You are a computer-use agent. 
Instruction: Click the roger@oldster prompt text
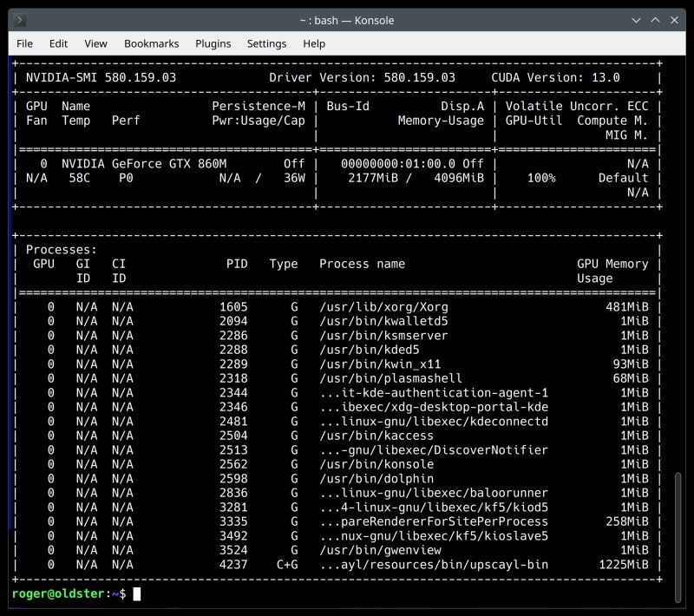(x=57, y=593)
